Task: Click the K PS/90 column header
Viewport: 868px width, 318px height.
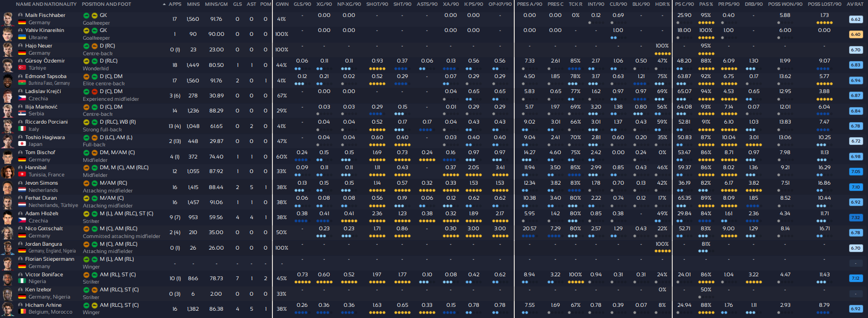Action: pyautogui.click(x=473, y=4)
